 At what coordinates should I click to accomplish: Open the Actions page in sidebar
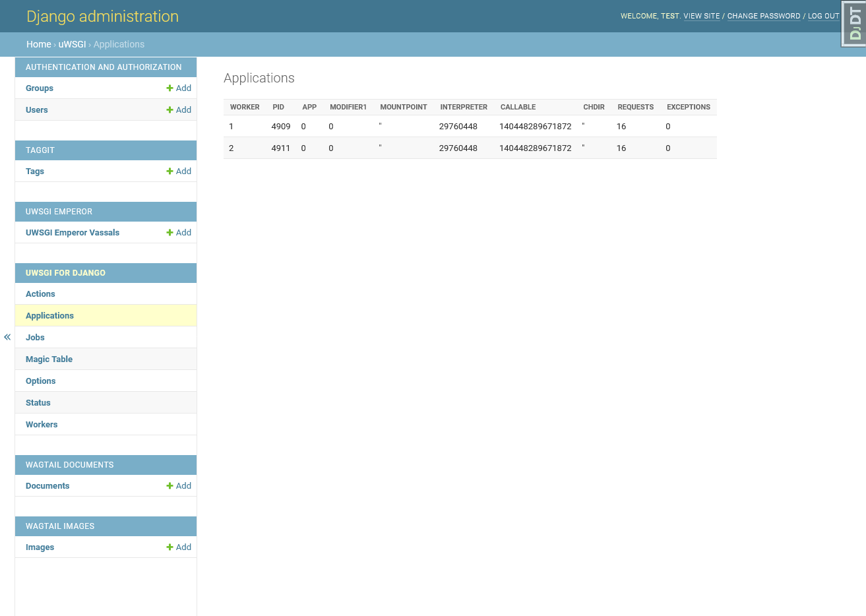click(40, 294)
